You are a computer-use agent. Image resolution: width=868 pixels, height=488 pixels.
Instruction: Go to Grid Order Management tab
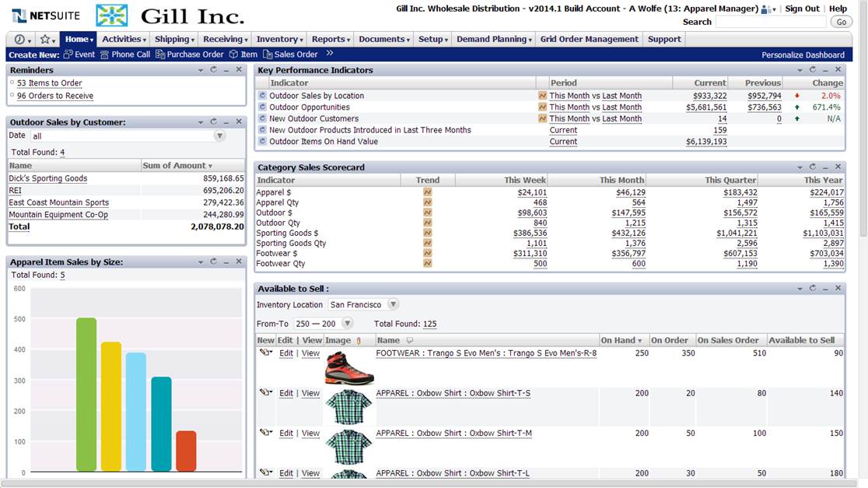click(x=589, y=40)
